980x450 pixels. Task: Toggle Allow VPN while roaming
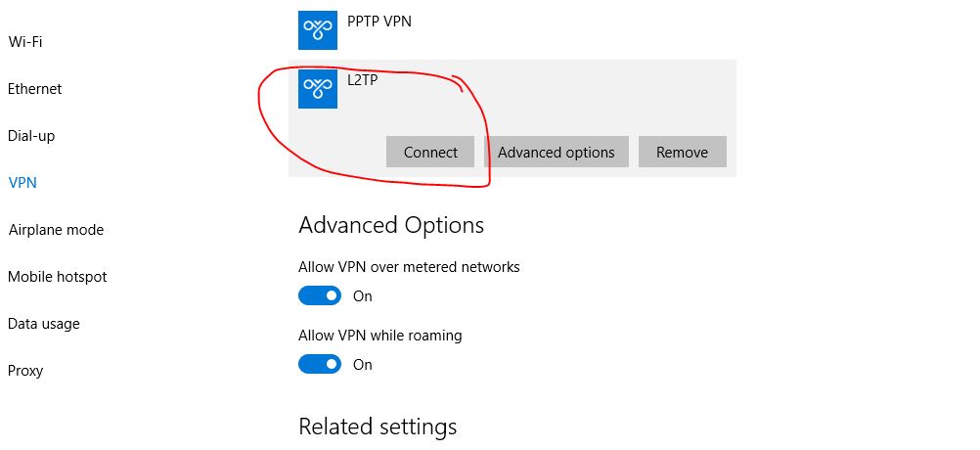[x=320, y=364]
